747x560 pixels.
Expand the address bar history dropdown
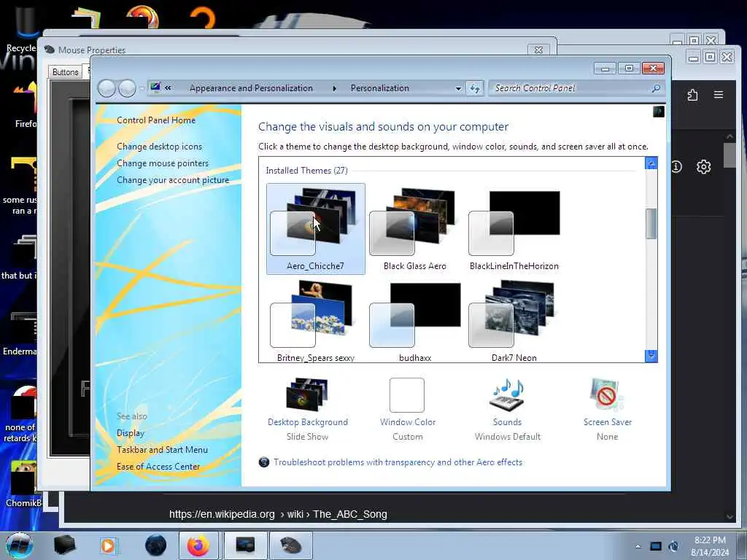point(458,88)
